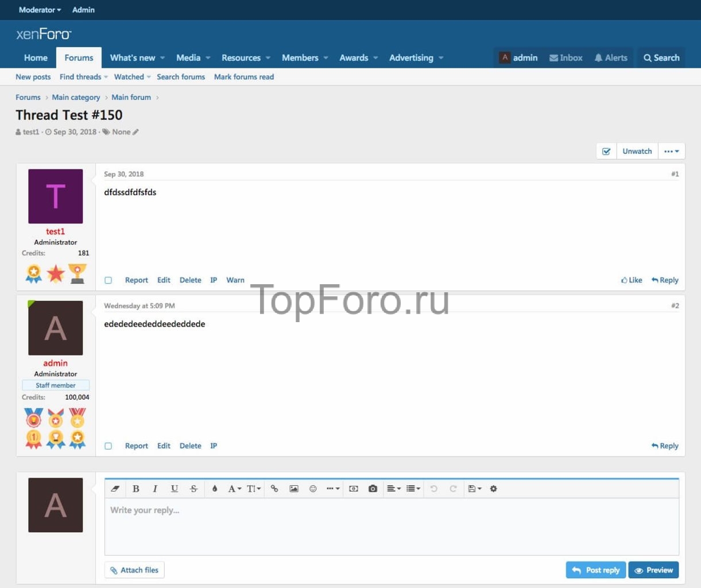Click the Post reply button

596,570
